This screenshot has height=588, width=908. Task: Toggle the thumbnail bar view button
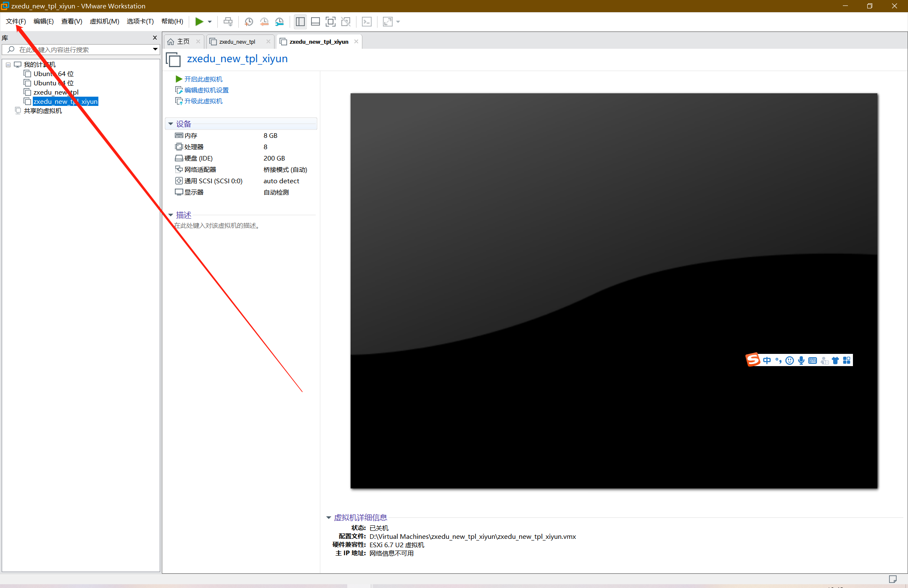[315, 22]
